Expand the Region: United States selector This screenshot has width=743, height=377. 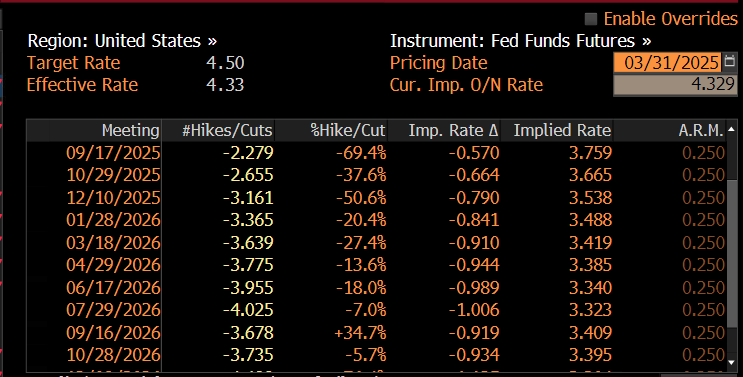point(122,41)
